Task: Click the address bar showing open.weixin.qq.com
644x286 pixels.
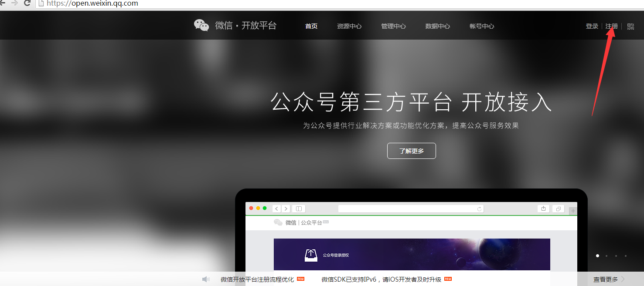Action: pos(340,3)
